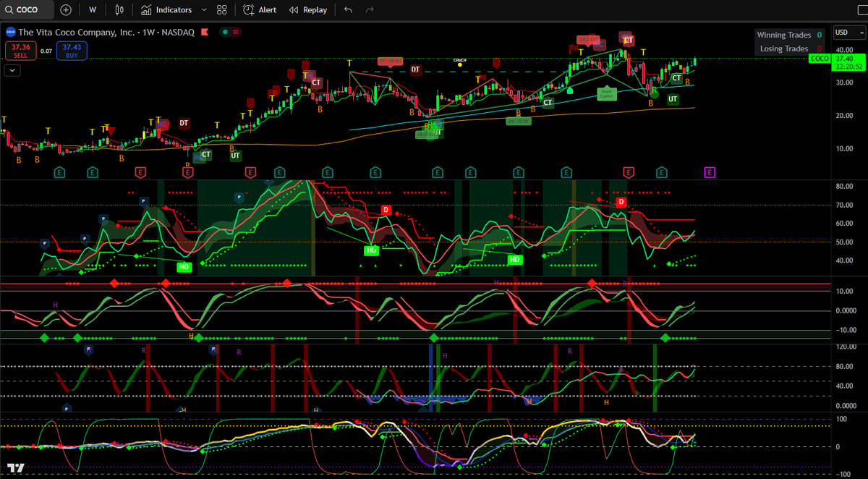868x479 pixels.
Task: Open the Indicators dialog
Action: click(x=166, y=10)
